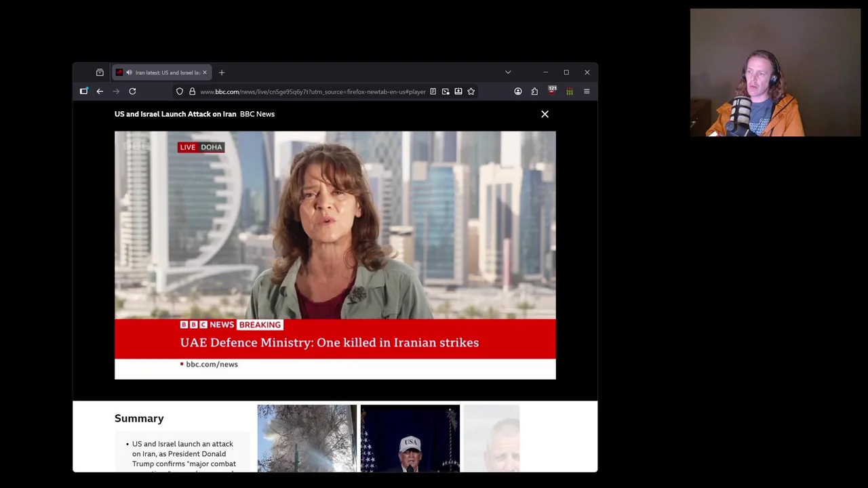Click the BBC live video player
Screen dimensions: 868x488
coord(335,255)
